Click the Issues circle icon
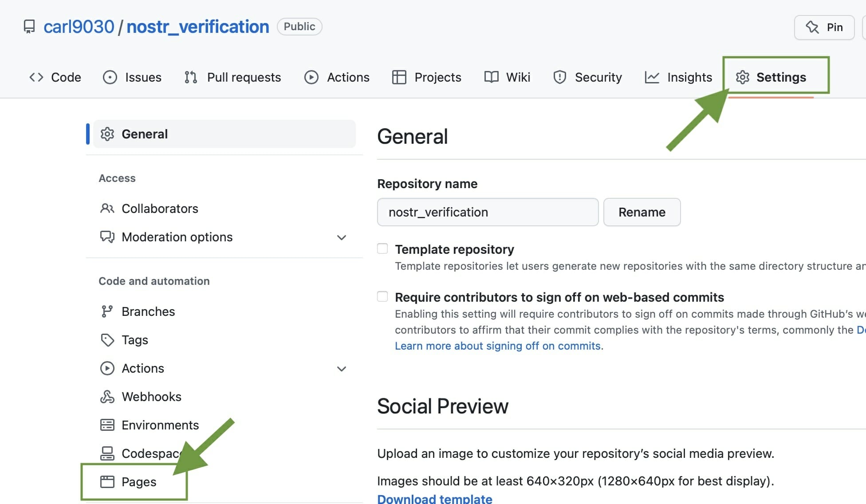The image size is (866, 504). [110, 77]
